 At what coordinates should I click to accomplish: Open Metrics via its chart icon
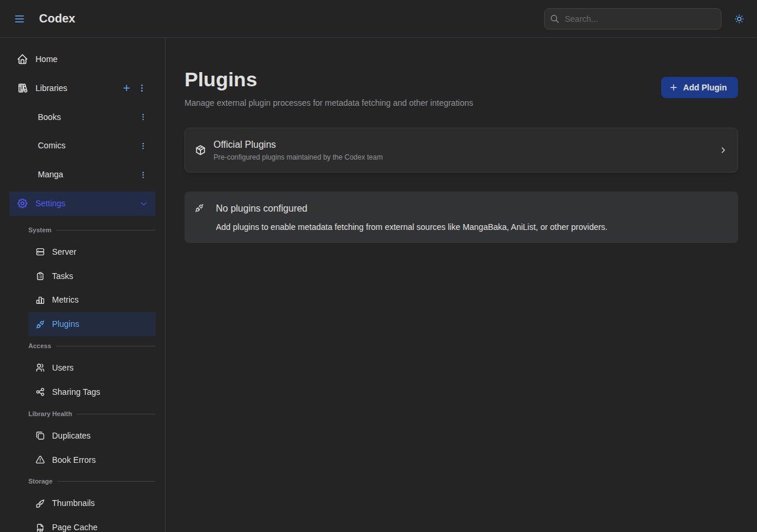tap(40, 300)
